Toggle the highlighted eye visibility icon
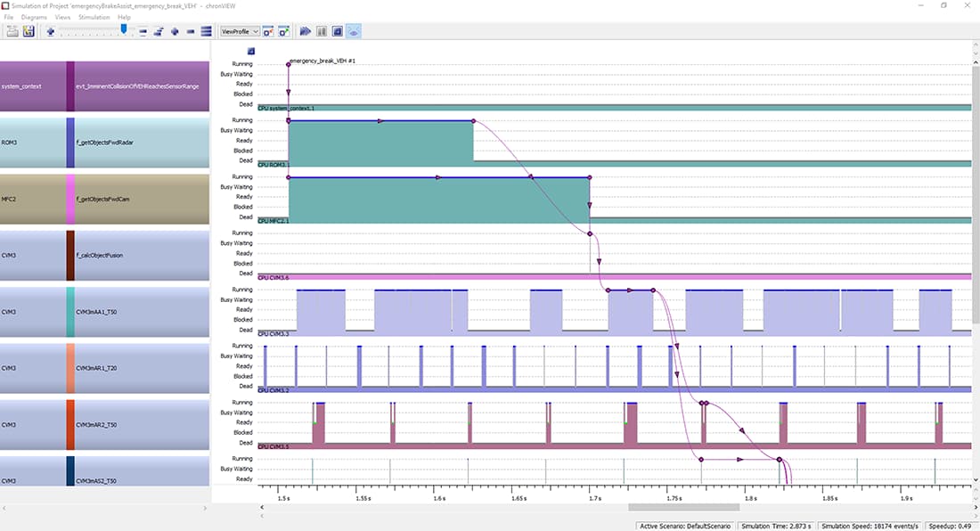Viewport: 980px width, 531px height. (354, 31)
